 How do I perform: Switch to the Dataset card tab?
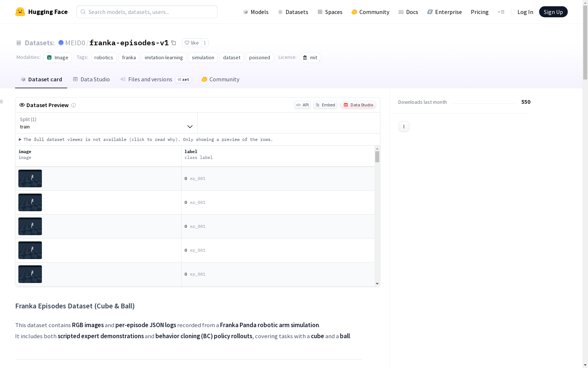(x=41, y=79)
